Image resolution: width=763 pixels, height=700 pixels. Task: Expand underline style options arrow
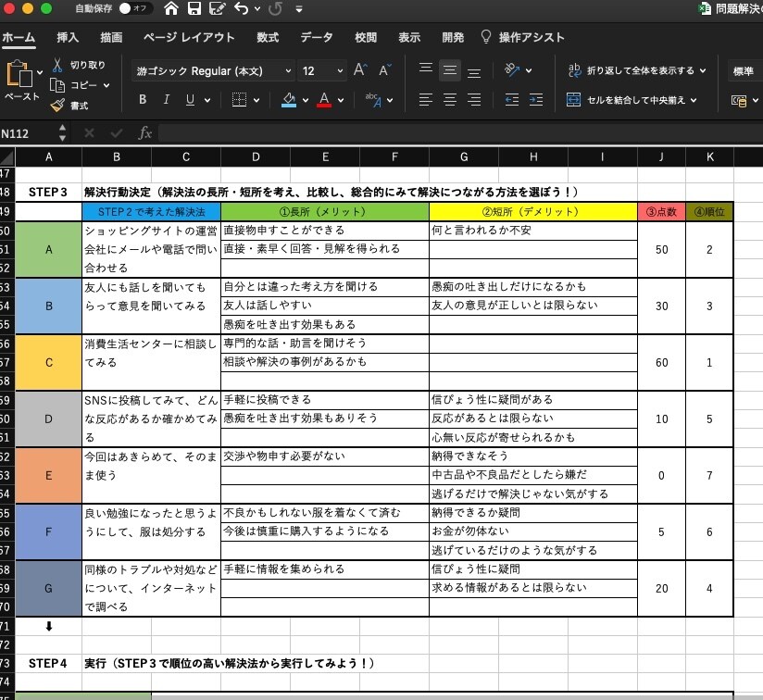[x=207, y=101]
